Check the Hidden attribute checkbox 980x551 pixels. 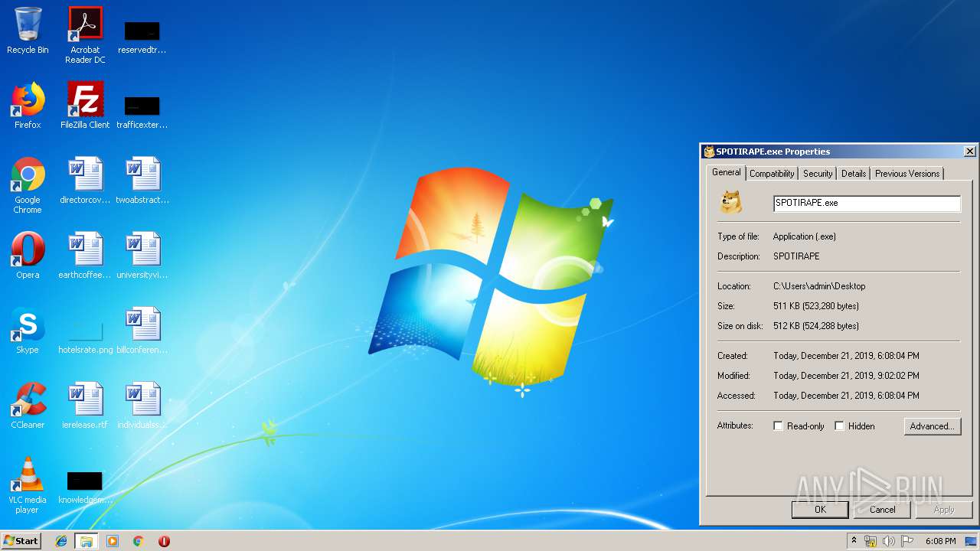pyautogui.click(x=840, y=426)
